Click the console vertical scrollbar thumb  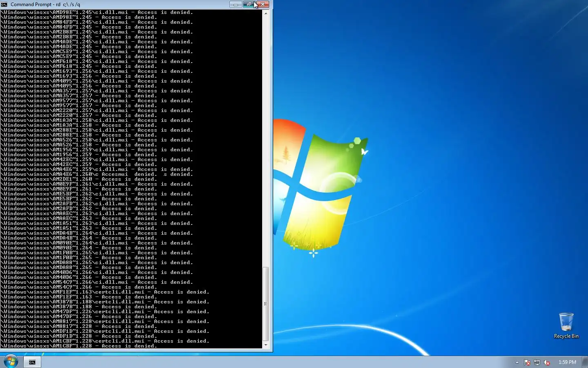click(266, 304)
